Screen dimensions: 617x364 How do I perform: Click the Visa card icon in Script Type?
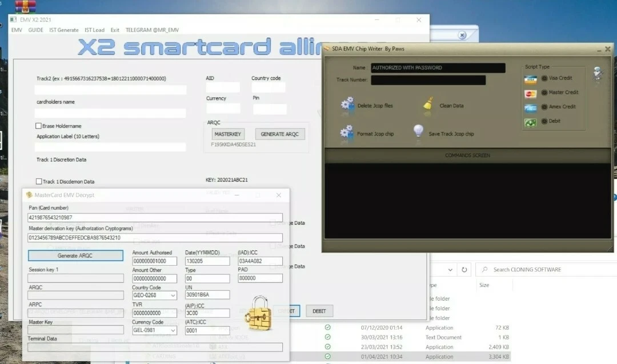530,79
